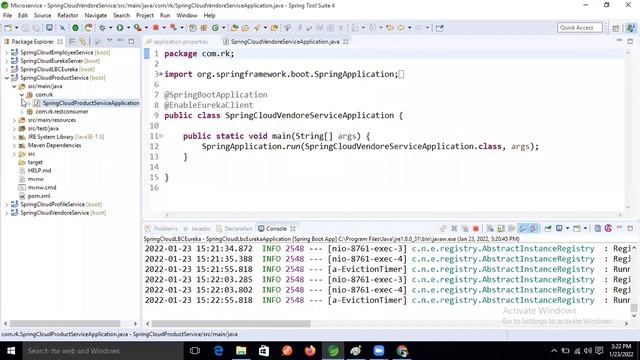Toggle Show Console When Standard Error Changes
This screenshot has width=640, height=360.
pyautogui.click(x=533, y=229)
